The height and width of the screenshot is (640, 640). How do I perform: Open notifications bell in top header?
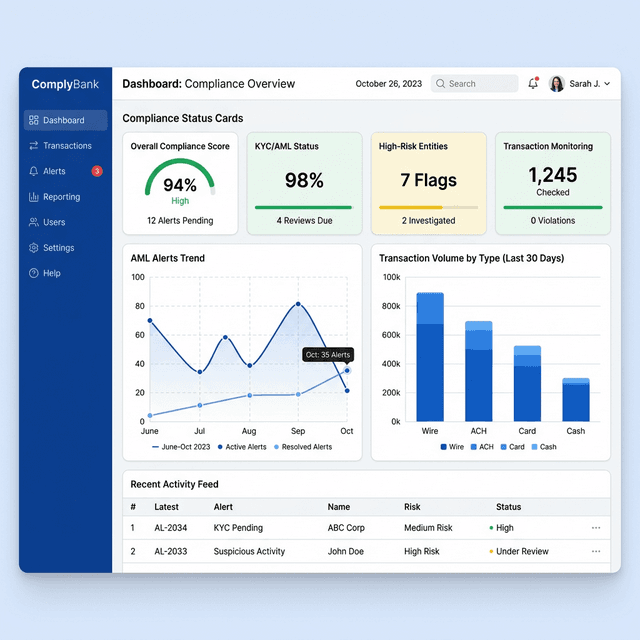click(x=533, y=84)
